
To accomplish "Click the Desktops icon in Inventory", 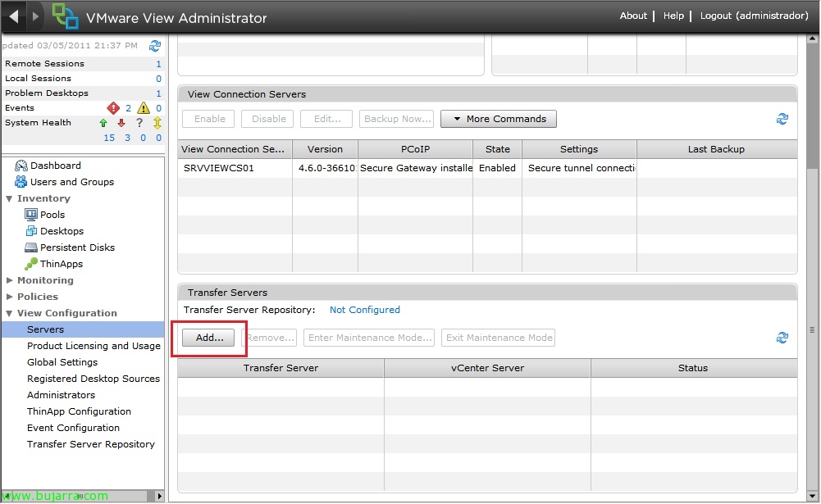I will click(31, 231).
